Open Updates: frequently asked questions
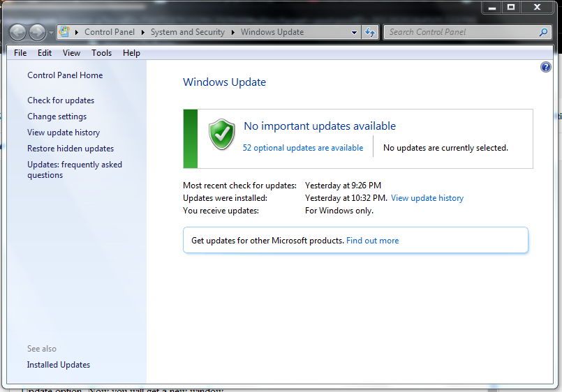The image size is (562, 392). pyautogui.click(x=75, y=169)
